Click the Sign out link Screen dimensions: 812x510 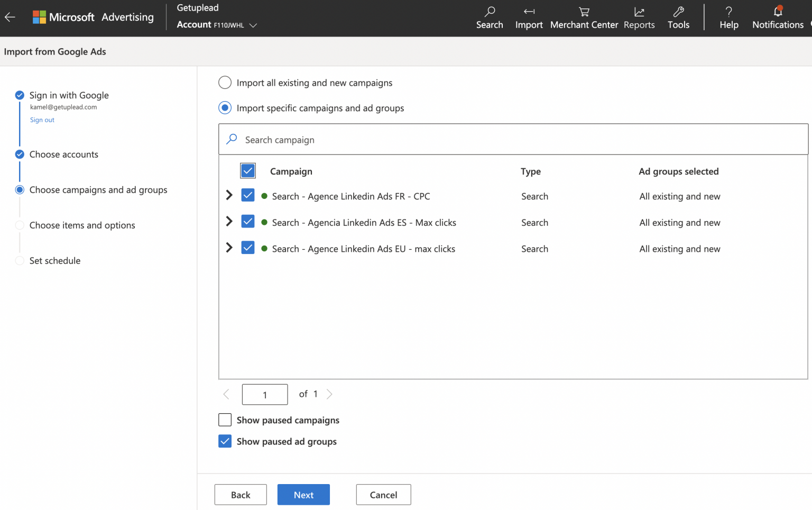pos(42,120)
